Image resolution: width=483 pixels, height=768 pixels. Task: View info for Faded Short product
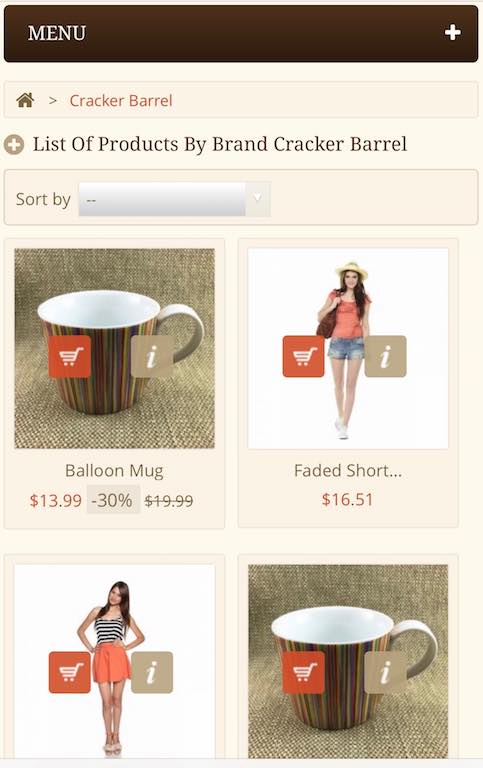(386, 357)
